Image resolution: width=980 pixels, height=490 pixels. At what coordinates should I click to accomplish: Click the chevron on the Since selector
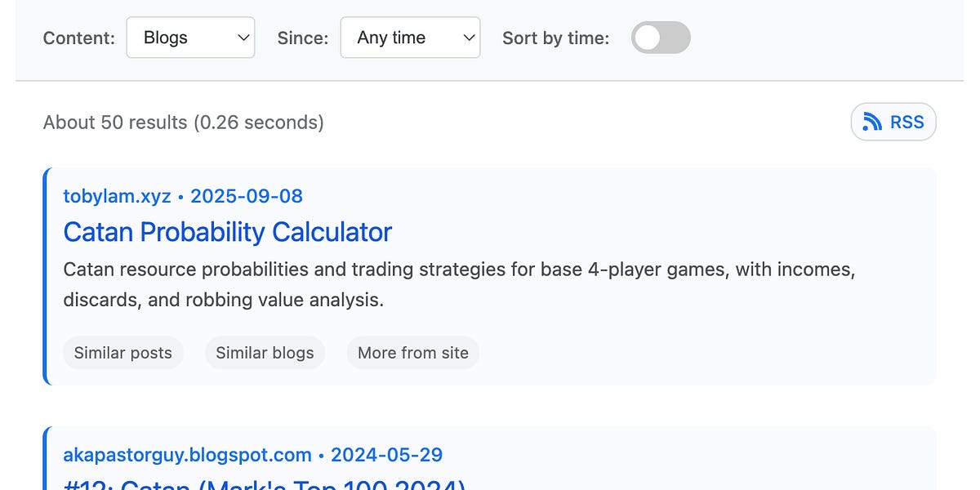[x=468, y=37]
